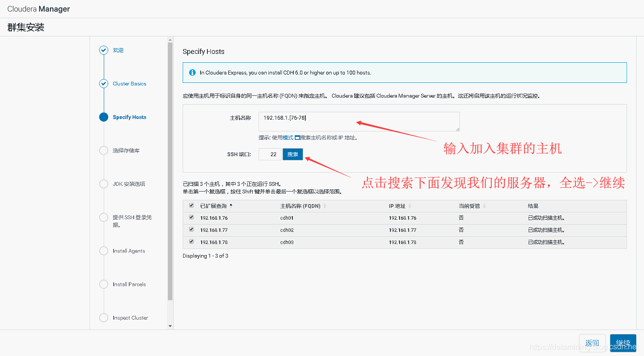This screenshot has width=644, height=356.
Task: Click the Install Parcels step circle
Action: 103,284
